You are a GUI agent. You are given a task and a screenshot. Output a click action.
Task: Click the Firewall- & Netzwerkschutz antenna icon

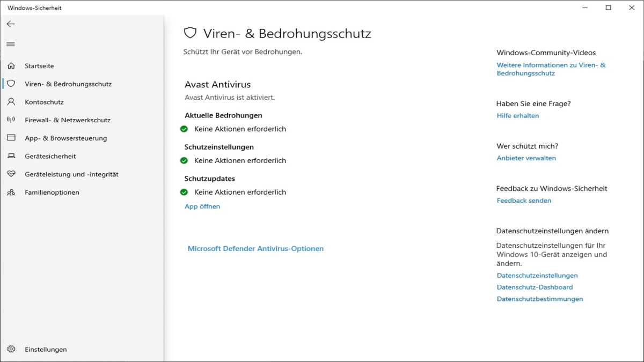11,120
